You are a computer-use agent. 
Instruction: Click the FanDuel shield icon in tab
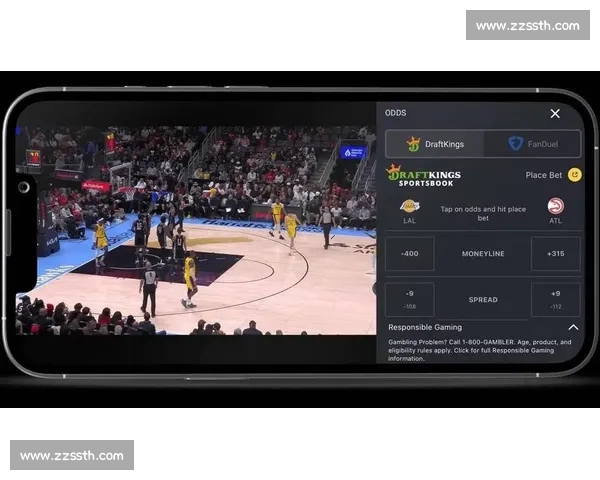click(515, 144)
